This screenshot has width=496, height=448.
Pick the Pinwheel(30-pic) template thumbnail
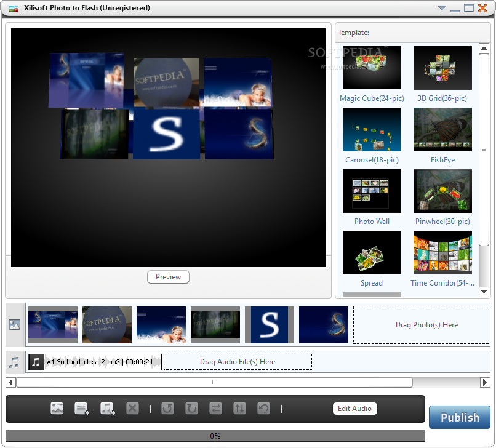pyautogui.click(x=442, y=191)
